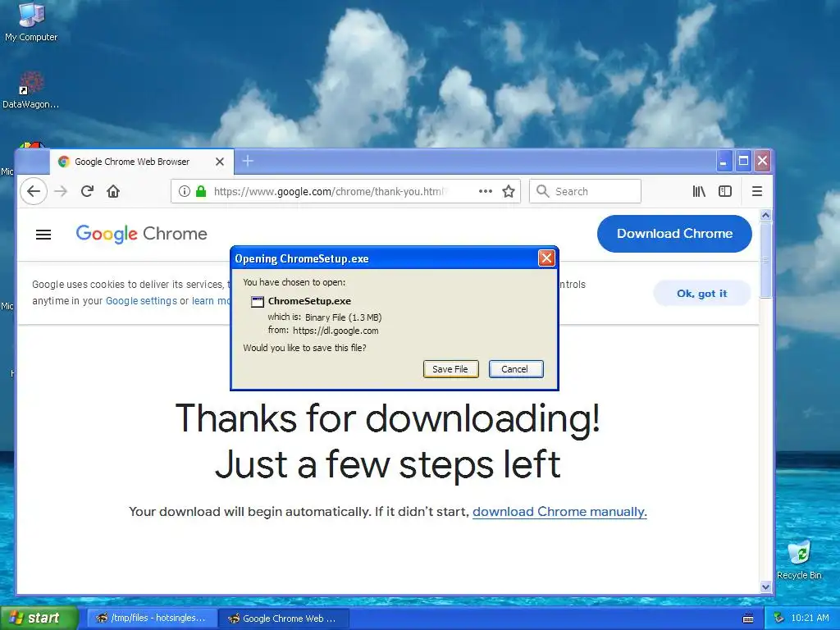Open the Google Chrome page hamburger menu

tap(43, 235)
